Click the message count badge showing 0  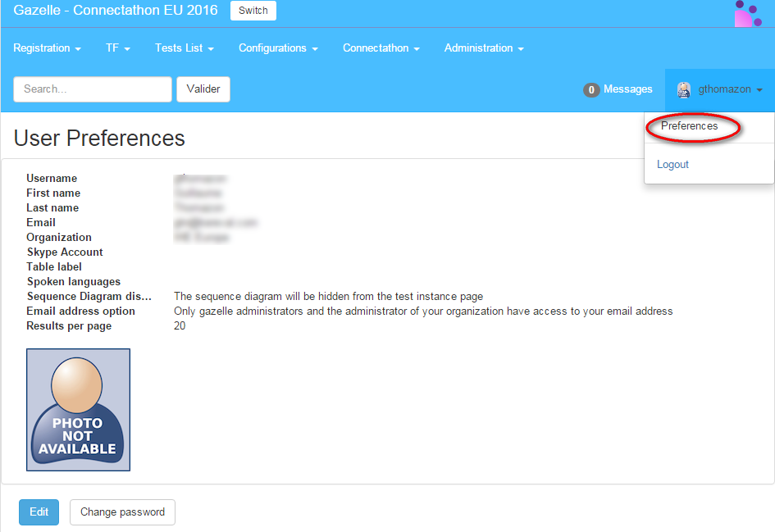coord(591,90)
